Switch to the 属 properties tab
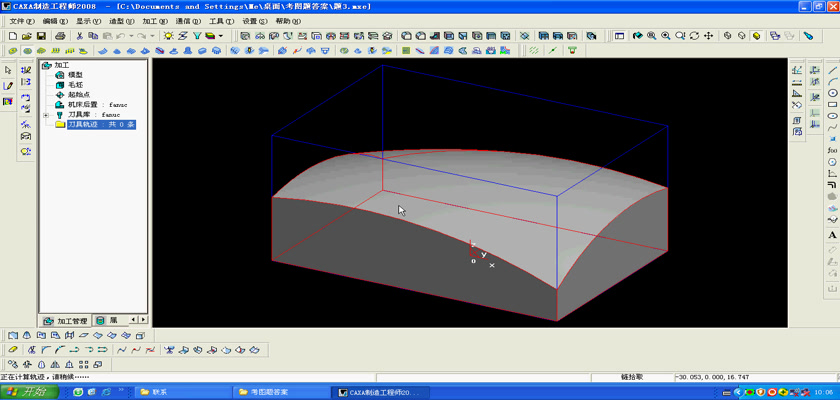Image resolution: width=840 pixels, height=400 pixels. tap(108, 321)
